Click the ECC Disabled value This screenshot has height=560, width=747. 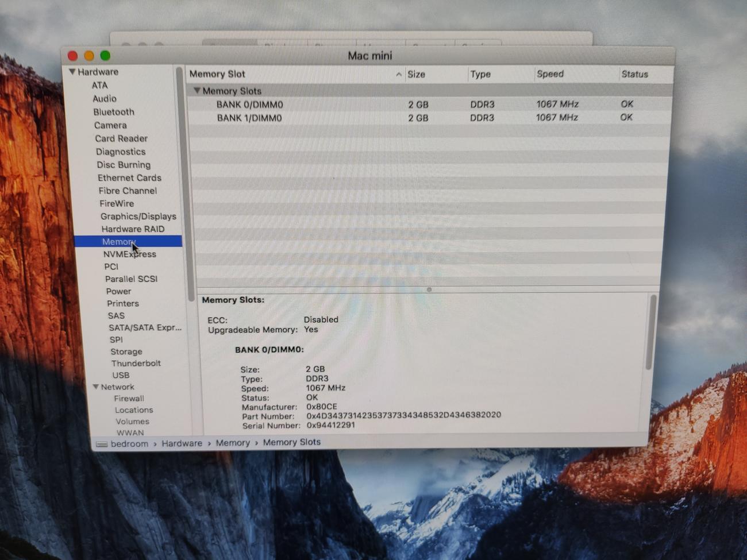(321, 319)
